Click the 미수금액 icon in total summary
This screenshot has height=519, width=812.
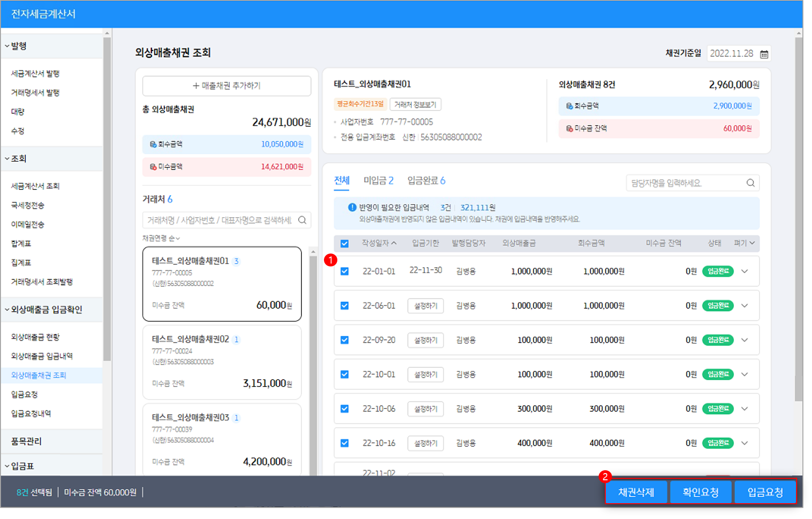click(153, 166)
